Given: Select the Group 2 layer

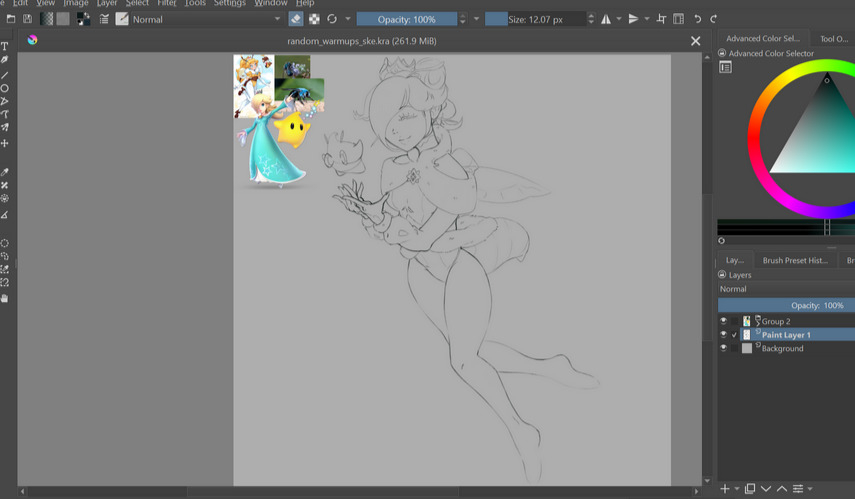Looking at the screenshot, I should (x=776, y=321).
